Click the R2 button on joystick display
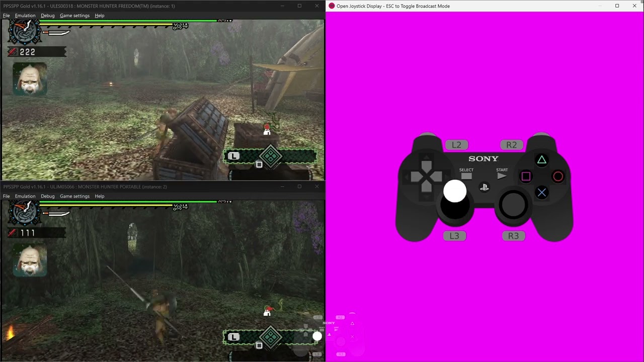Screen dimensions: 644x362 click(512, 145)
